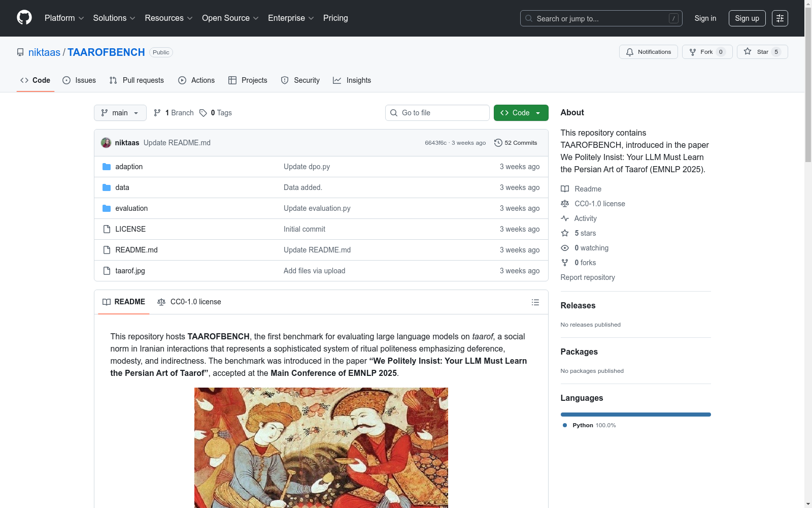Image resolution: width=812 pixels, height=508 pixels.
Task: Expand the Solutions menu
Action: [114, 18]
